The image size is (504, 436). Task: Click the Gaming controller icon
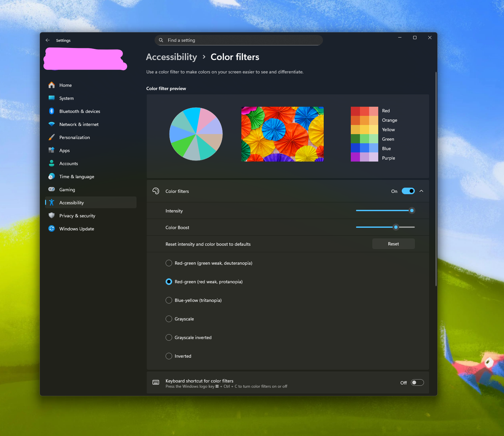(x=52, y=190)
